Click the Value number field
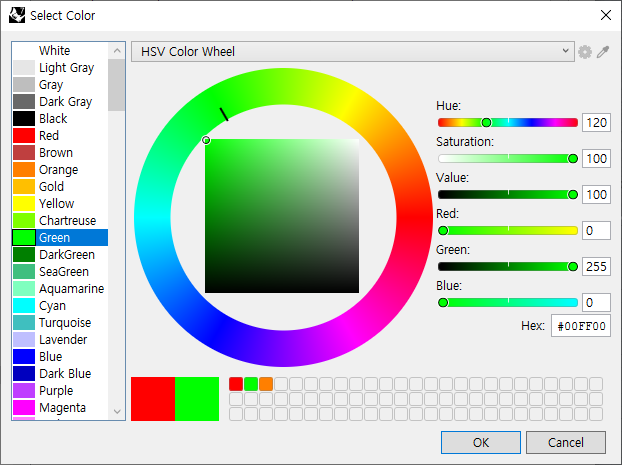 point(596,195)
